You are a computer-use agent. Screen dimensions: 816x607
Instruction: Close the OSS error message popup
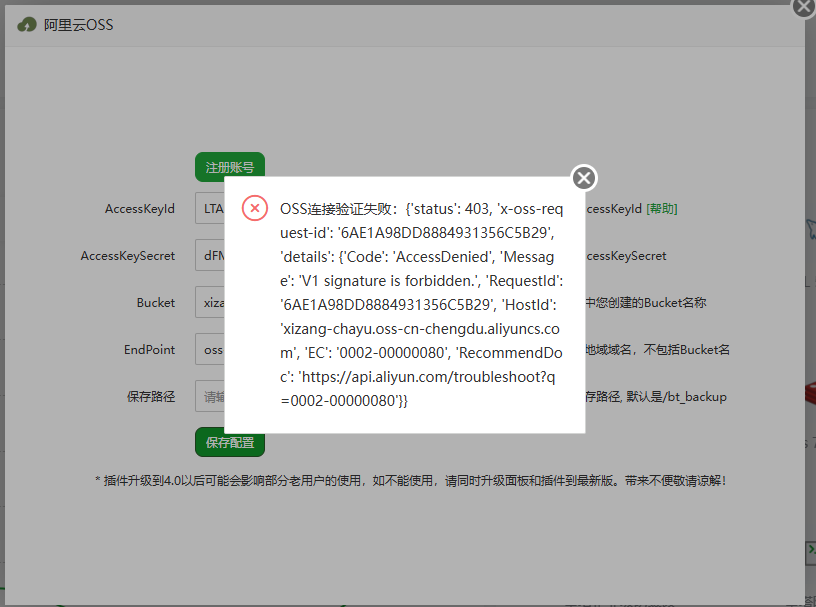[584, 178]
